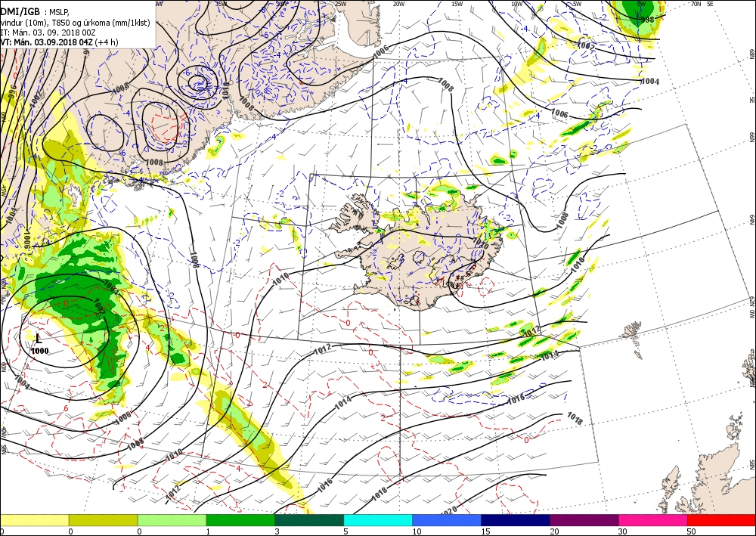Choose the navy blue legend swatch
The image size is (756, 536).
tap(516, 521)
